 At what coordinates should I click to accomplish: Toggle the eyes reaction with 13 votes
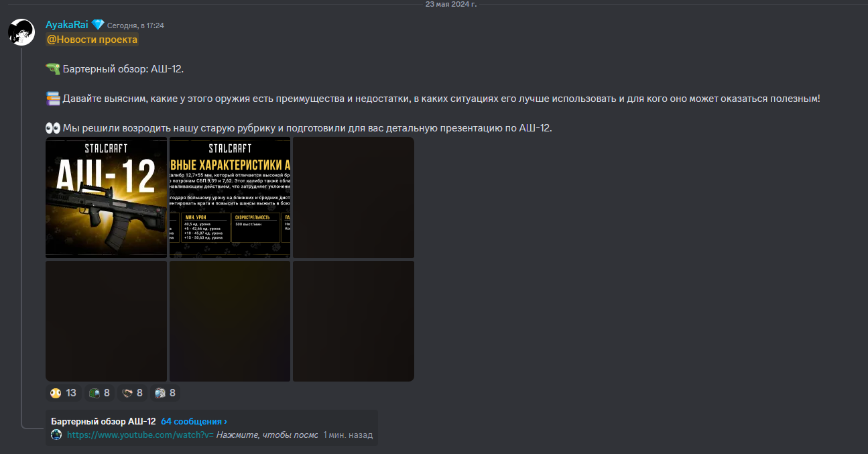click(64, 393)
